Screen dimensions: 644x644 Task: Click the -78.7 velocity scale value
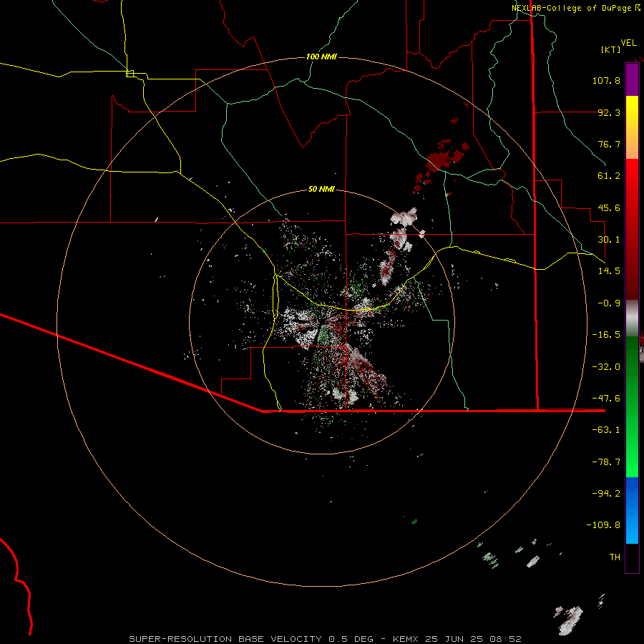click(x=606, y=462)
